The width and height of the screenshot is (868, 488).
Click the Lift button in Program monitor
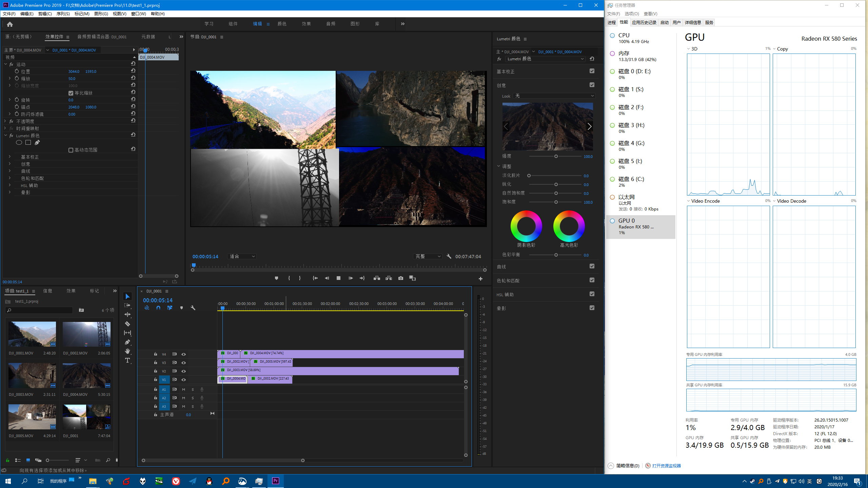tap(377, 278)
